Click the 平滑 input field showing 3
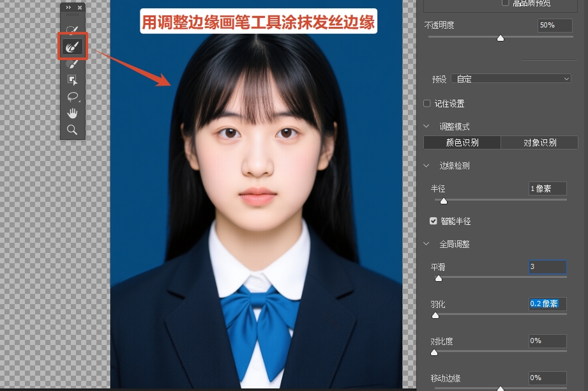The image size is (588, 391). click(x=547, y=267)
